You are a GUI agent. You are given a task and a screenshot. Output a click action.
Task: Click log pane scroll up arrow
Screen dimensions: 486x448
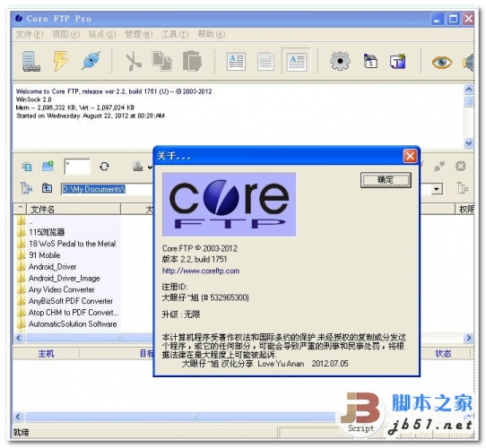[x=469, y=90]
